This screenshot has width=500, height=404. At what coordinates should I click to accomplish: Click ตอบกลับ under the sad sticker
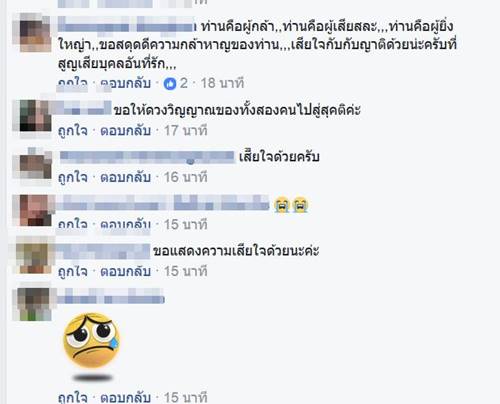pyautogui.click(x=126, y=397)
